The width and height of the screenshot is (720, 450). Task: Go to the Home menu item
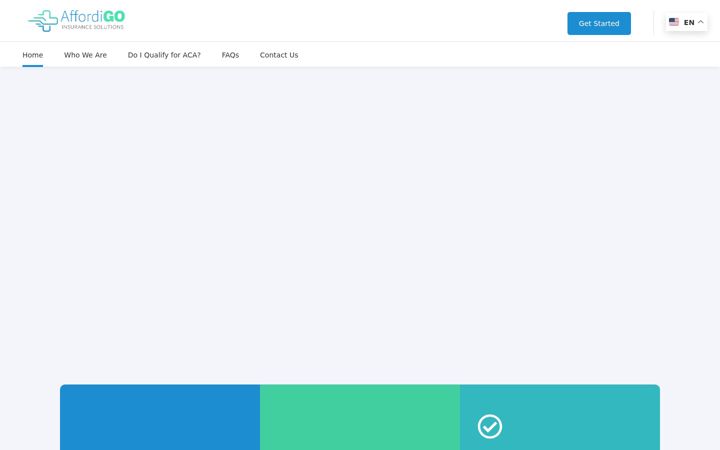pyautogui.click(x=33, y=55)
